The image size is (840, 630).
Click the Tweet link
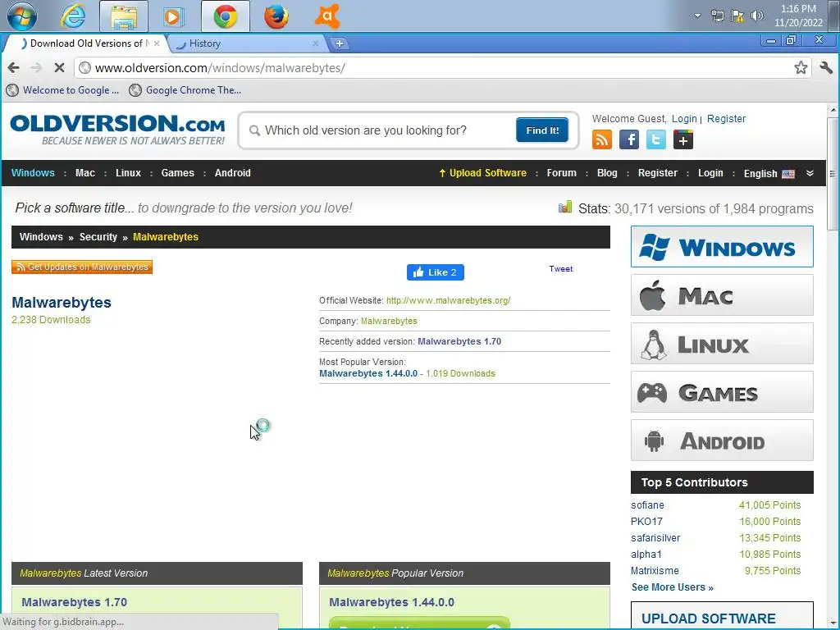561,269
